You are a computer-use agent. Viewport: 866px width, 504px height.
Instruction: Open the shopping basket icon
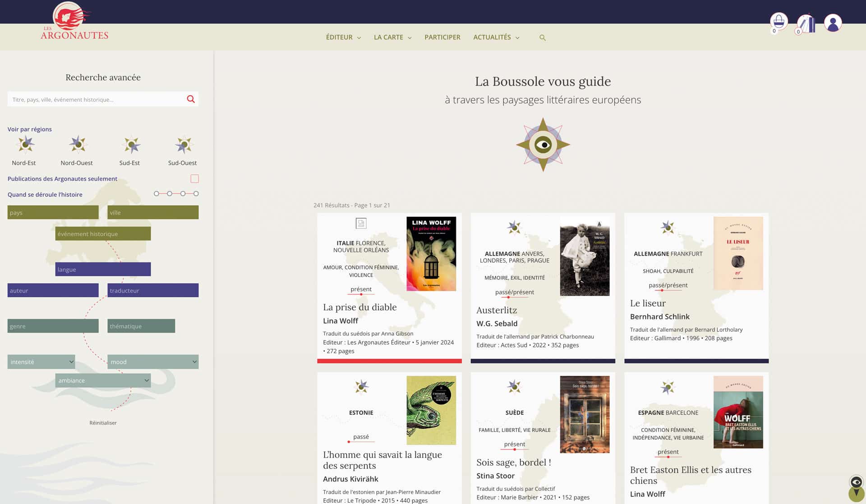pos(778,21)
